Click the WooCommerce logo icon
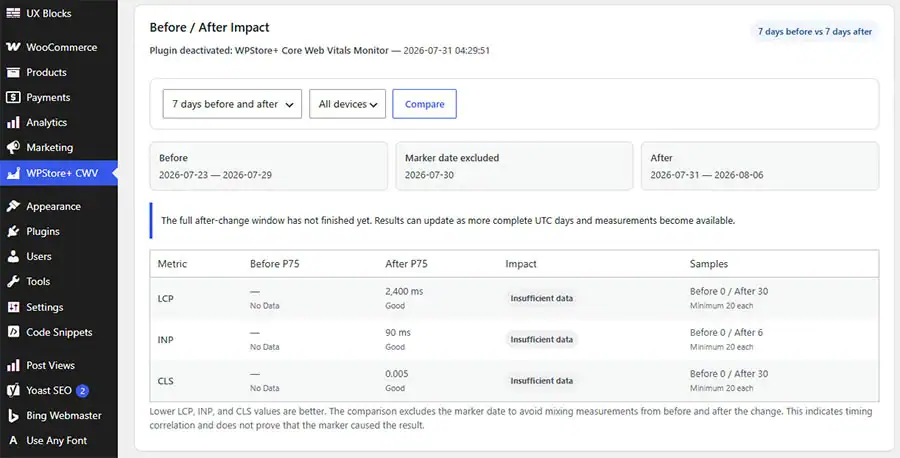Viewport: 900px width, 458px height. 13,47
